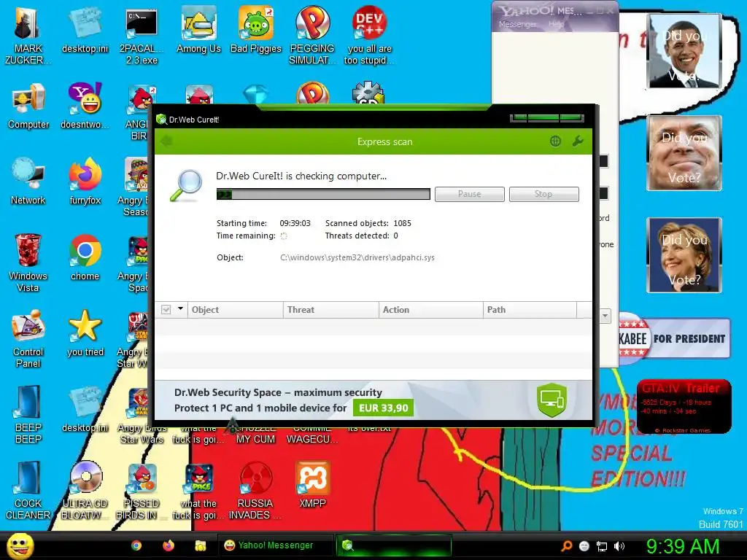Click the GTA:IV Trailer countdown gadget
Image resolution: width=747 pixels, height=560 pixels.
(684, 407)
